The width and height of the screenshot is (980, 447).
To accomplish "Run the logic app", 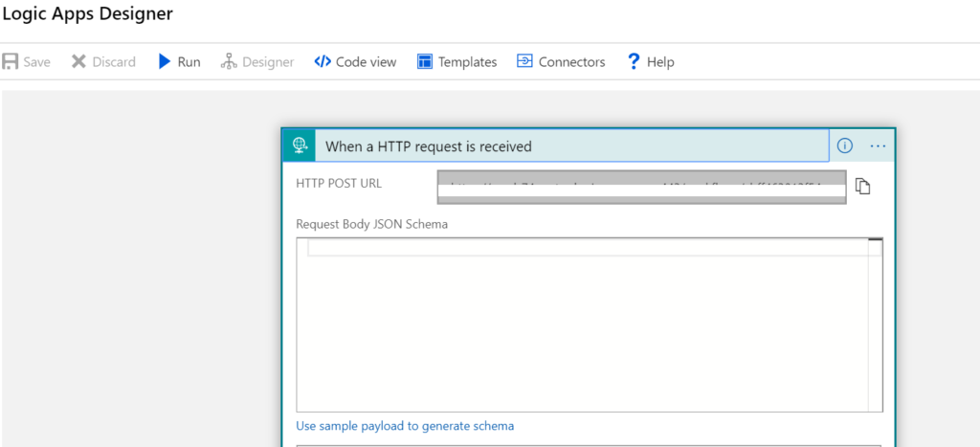I will click(179, 62).
